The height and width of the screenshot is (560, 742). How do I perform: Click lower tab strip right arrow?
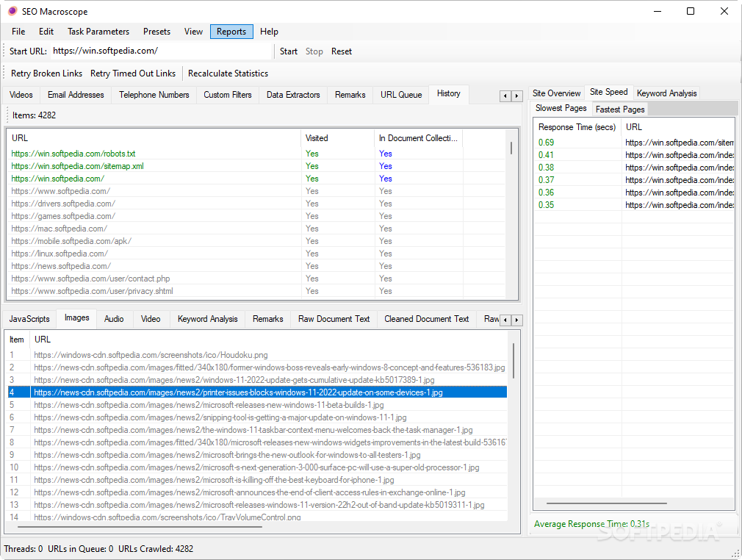click(x=516, y=320)
